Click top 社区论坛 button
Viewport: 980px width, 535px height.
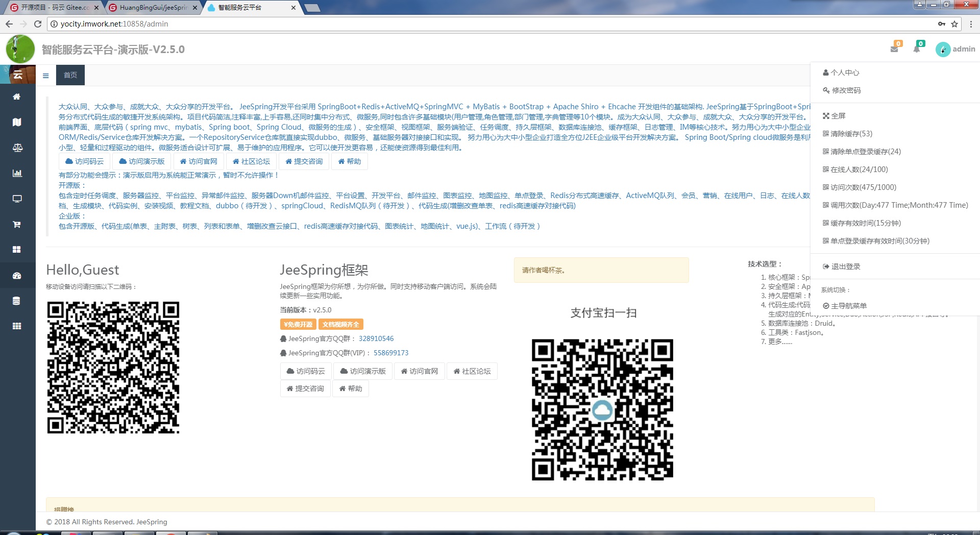pos(251,161)
